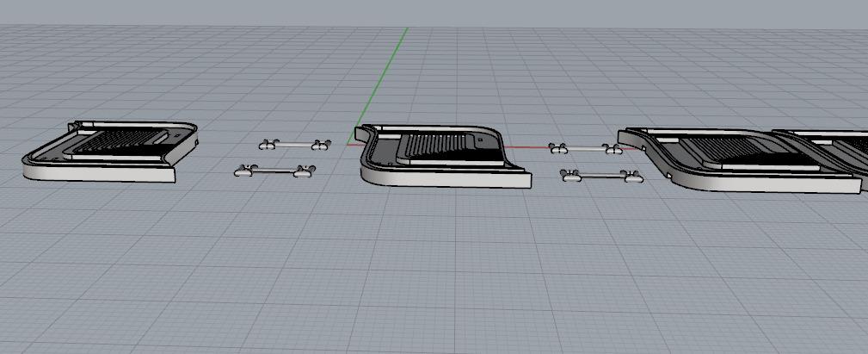This screenshot has height=354, width=868.
Task: Pick the upper connector pin between left and center trays
Action: point(294,146)
